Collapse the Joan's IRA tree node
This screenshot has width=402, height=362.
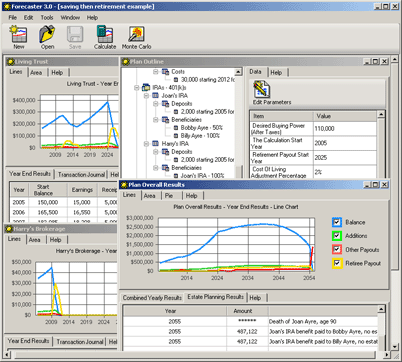tap(146, 96)
